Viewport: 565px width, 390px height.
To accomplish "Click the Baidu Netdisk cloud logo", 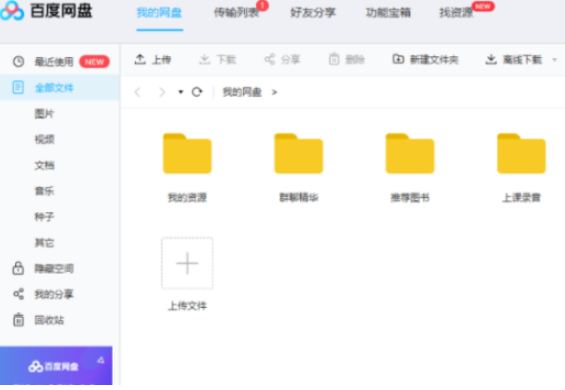I will (12, 10).
